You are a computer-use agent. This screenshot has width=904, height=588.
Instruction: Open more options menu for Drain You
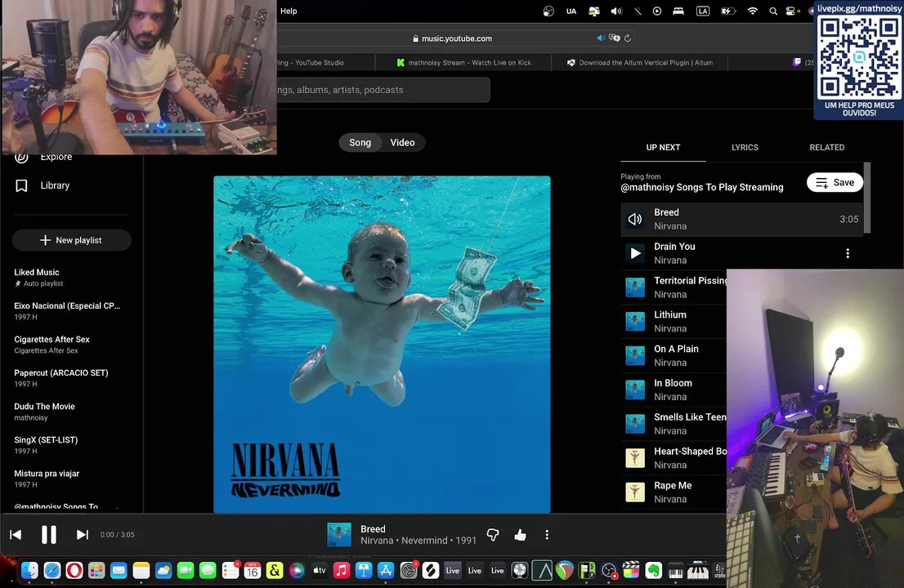tap(848, 253)
